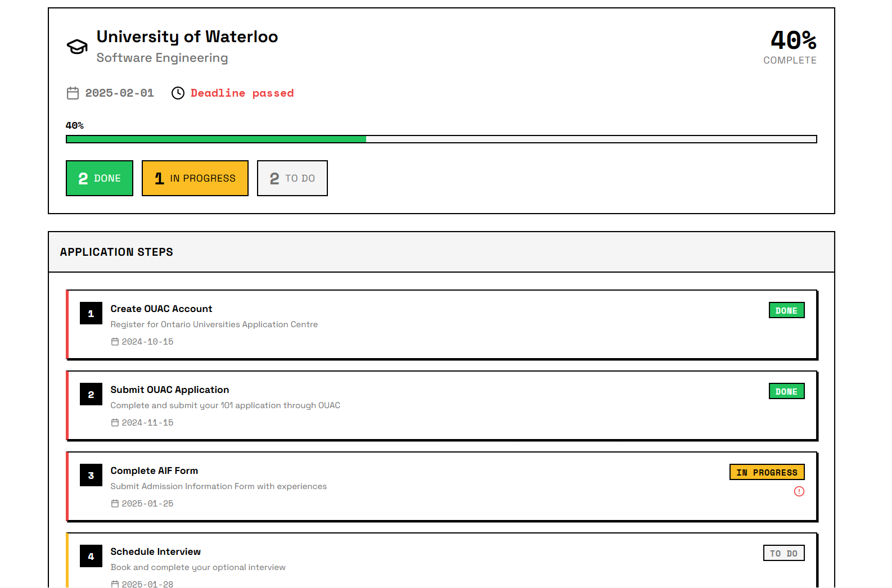Click the Deadline passed text
Screen dimensions: 892x588
[242, 93]
